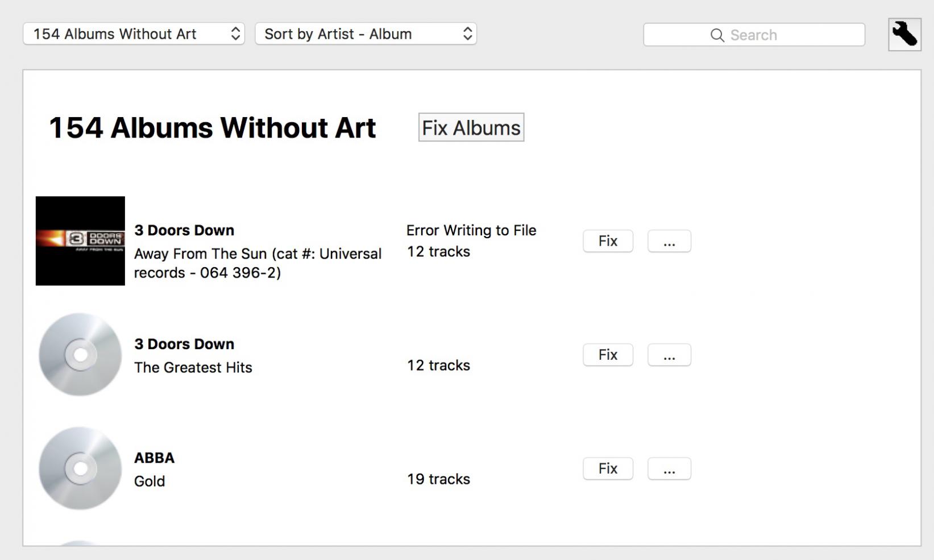The width and height of the screenshot is (934, 560).
Task: Open the 154 Albums Without Art dropdown
Action: [x=134, y=34]
